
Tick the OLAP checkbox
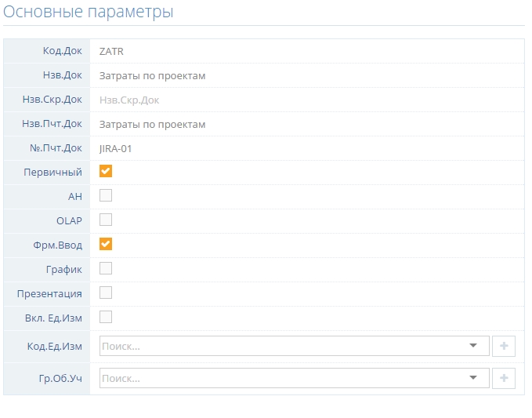106,220
